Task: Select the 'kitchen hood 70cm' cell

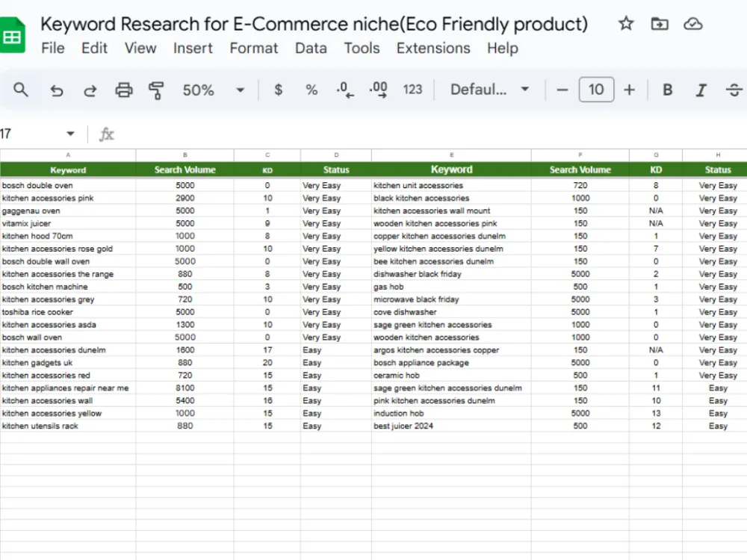Action: coord(68,236)
